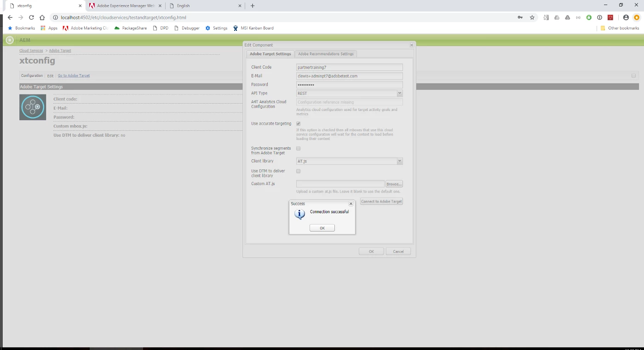
Task: Click the Adobe Target circular logo thumbnail
Action: pos(33,107)
